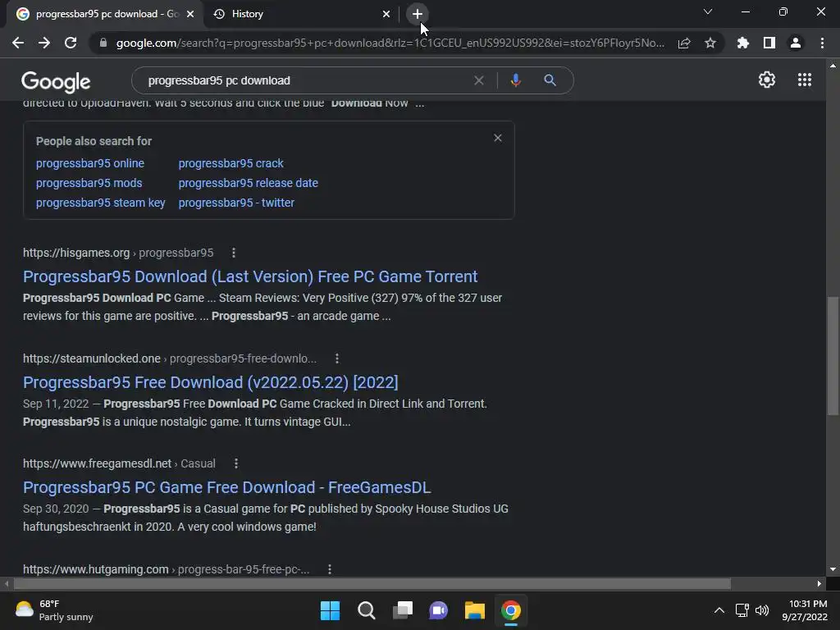The height and width of the screenshot is (630, 840).
Task: Open the Windows Start menu
Action: click(x=330, y=610)
